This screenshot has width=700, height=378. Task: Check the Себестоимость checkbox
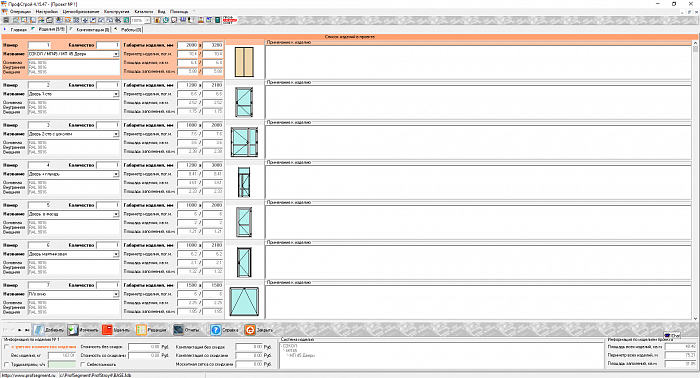coord(83,365)
